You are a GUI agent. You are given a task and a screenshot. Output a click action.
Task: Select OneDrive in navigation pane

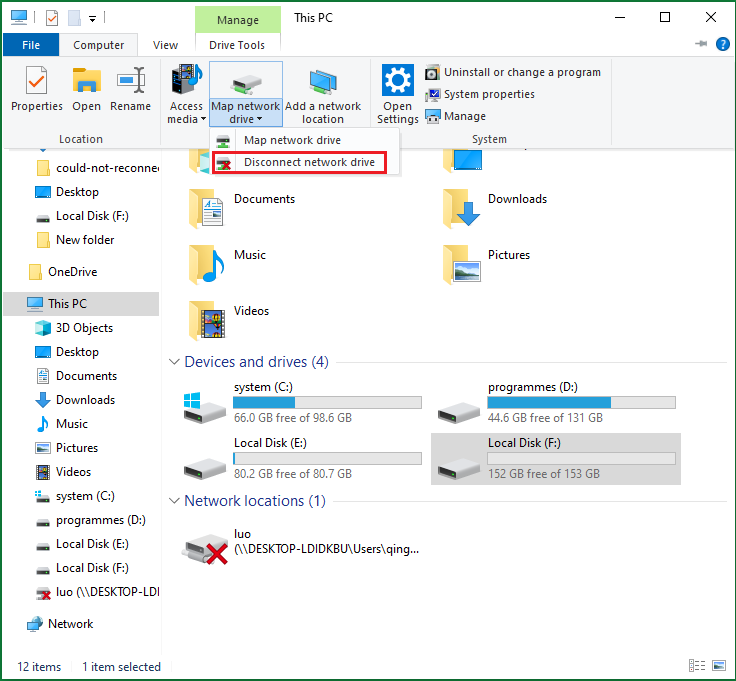72,272
